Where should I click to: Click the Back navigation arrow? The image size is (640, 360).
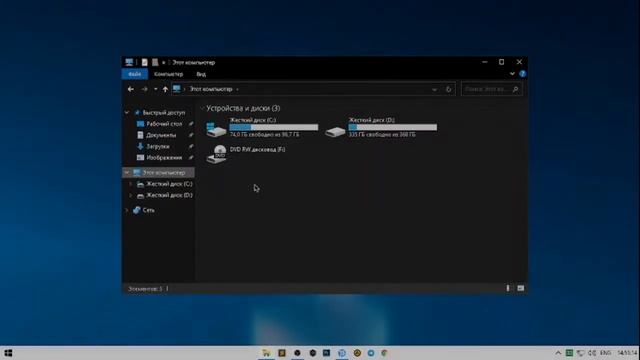coord(131,89)
